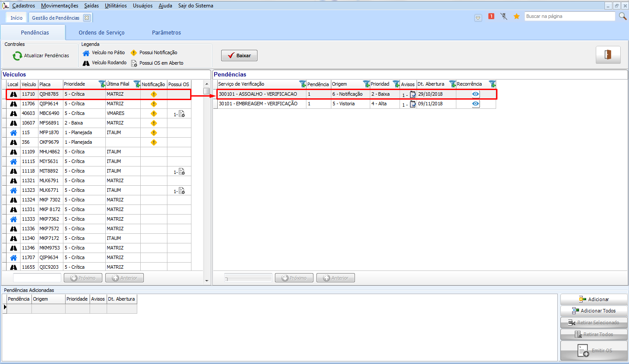Open the Prioridad filter in Pendências
The width and height of the screenshot is (629, 364).
pyautogui.click(x=396, y=84)
